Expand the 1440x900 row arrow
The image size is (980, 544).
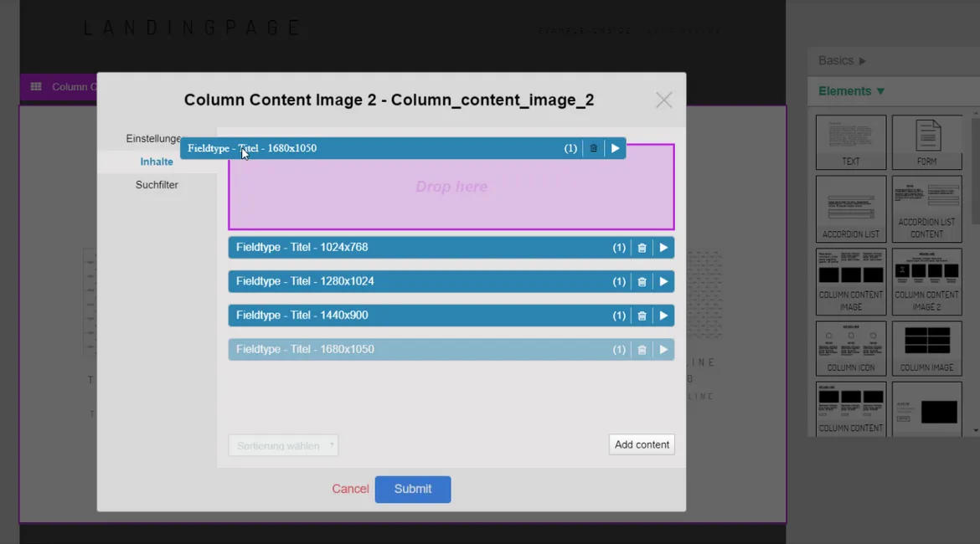pos(663,316)
